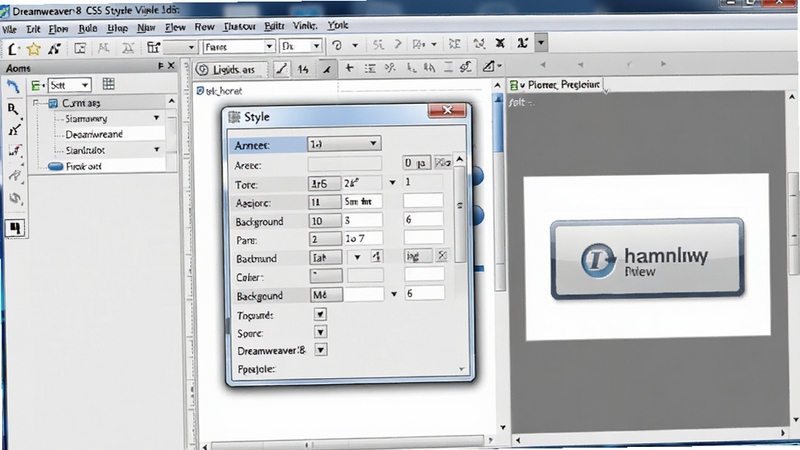This screenshot has width=800, height=450.
Task: Switch to the Ligids ars tab
Action: (x=232, y=69)
